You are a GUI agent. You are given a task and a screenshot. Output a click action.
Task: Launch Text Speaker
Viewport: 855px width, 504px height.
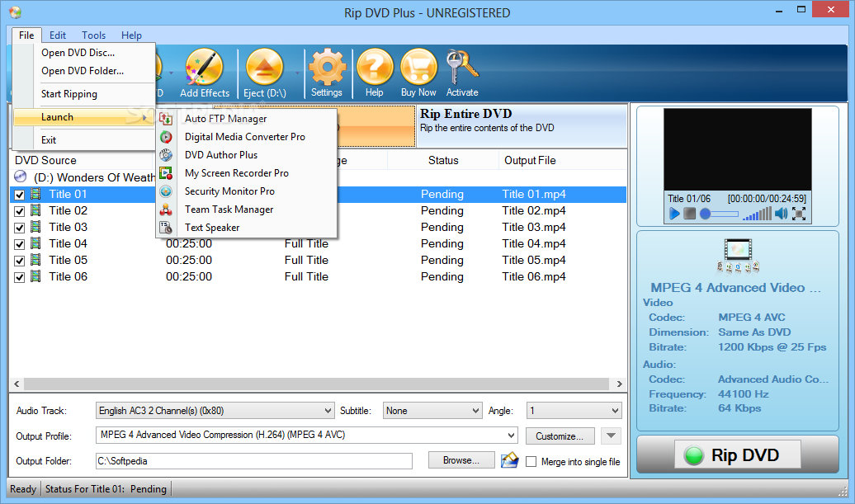click(247, 227)
